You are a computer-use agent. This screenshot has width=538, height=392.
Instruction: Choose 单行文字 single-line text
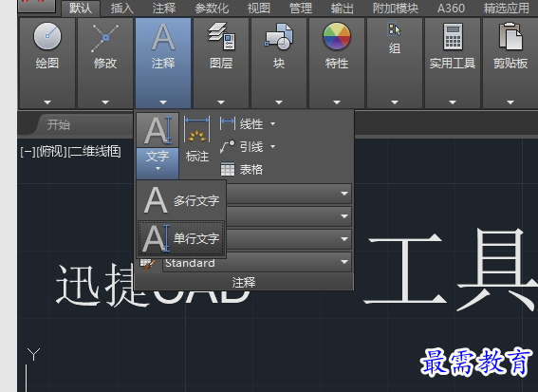click(x=181, y=238)
